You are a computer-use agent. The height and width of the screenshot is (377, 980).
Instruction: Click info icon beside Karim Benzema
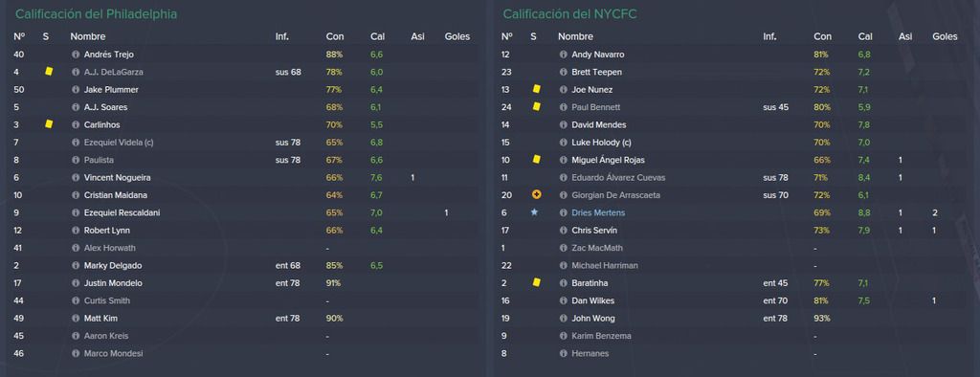tap(563, 336)
